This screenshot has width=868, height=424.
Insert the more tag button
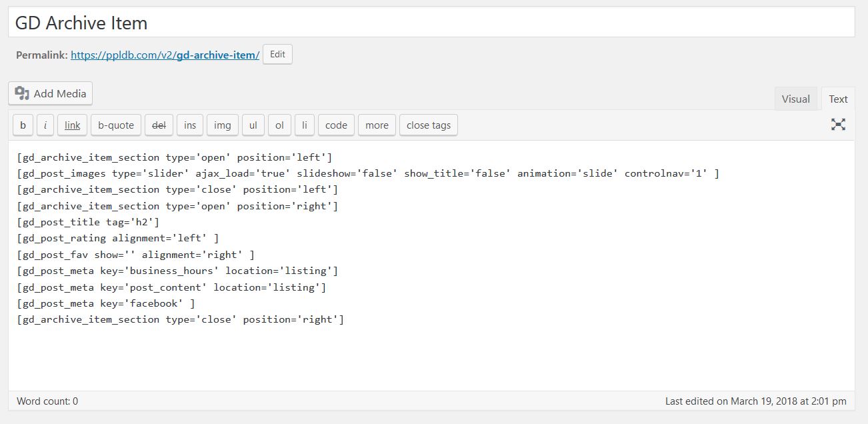377,125
